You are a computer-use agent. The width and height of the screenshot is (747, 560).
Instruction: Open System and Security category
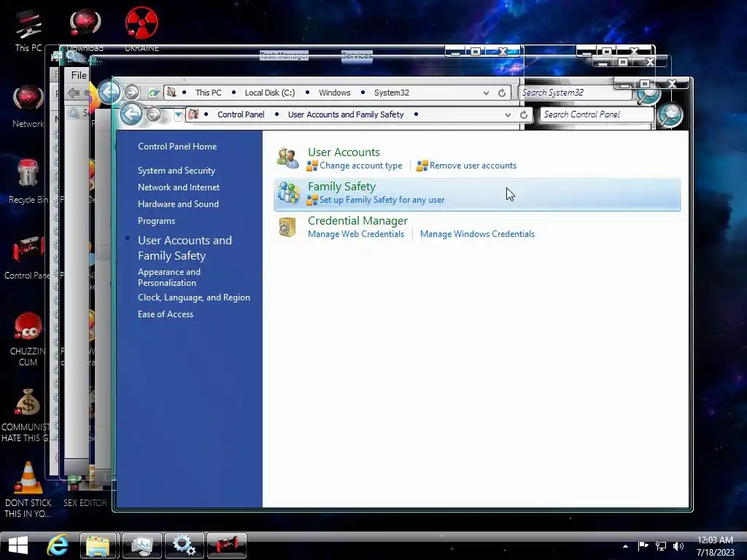click(x=177, y=171)
